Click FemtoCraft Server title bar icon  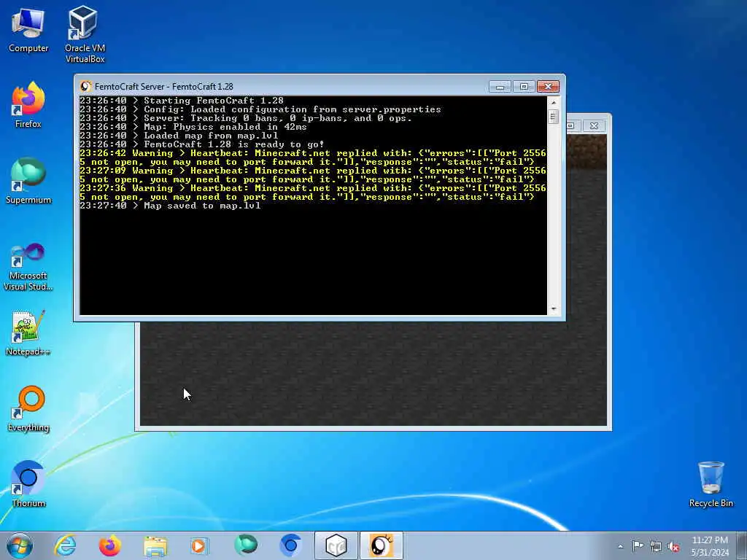pos(86,86)
